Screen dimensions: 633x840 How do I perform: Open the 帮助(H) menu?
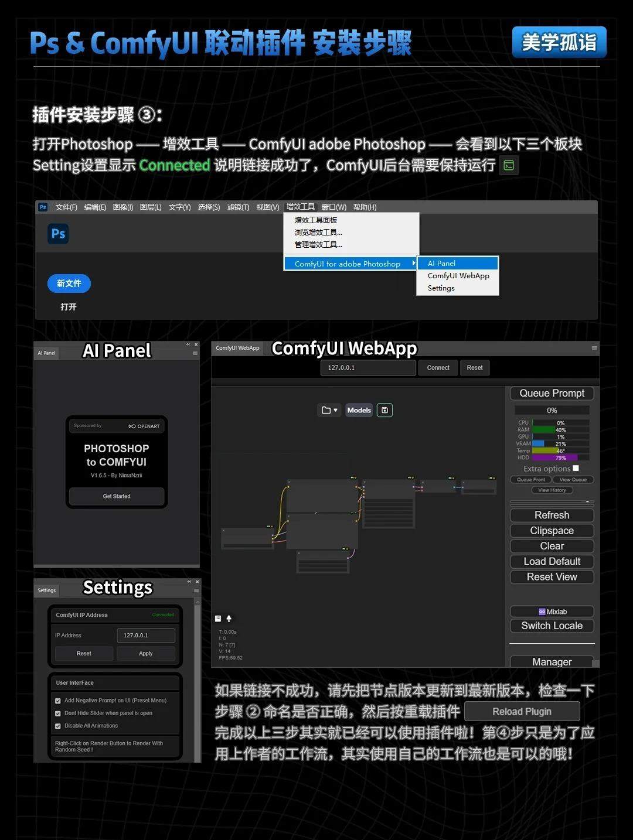point(365,207)
